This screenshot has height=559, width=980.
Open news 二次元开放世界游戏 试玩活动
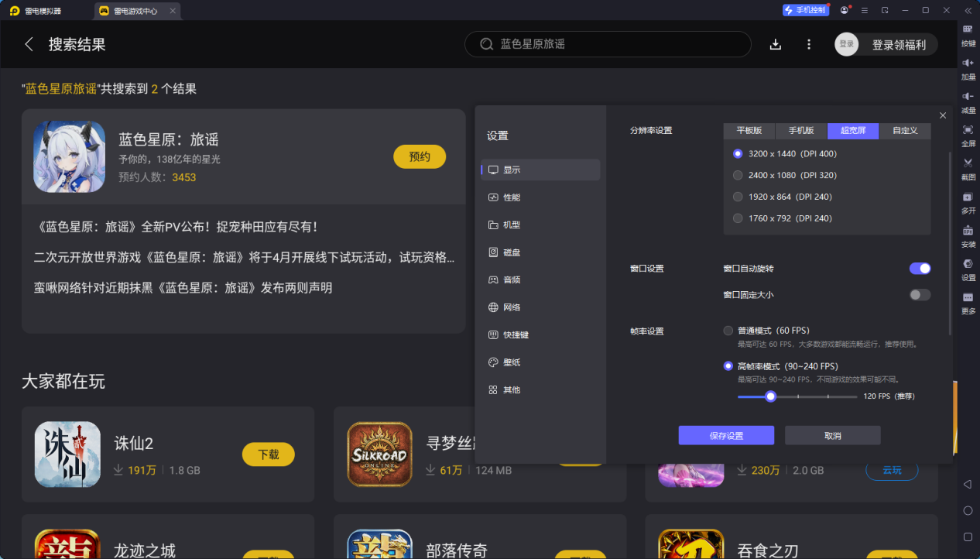coord(245,257)
